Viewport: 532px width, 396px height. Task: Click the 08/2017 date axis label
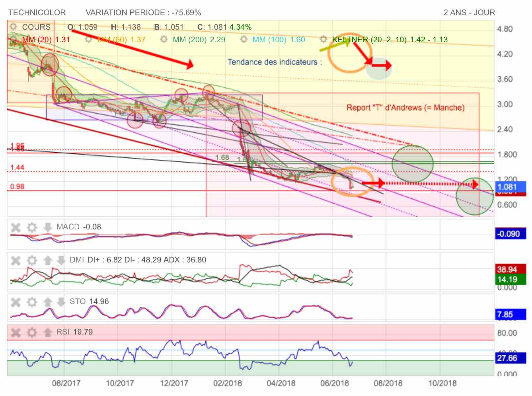tap(66, 383)
